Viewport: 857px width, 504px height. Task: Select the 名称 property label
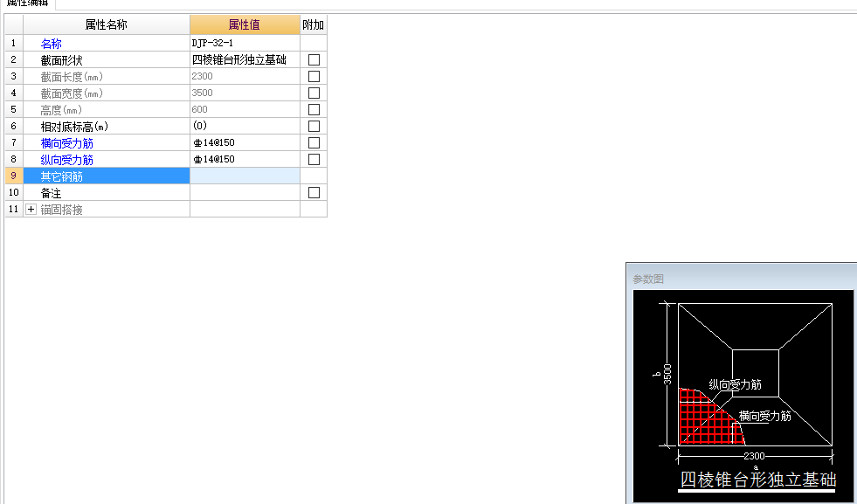tap(52, 43)
